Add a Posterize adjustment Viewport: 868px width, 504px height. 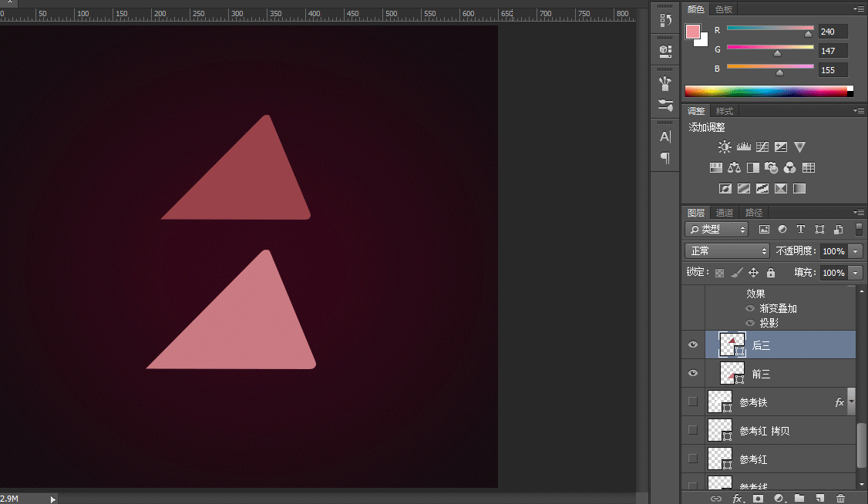[x=744, y=189]
